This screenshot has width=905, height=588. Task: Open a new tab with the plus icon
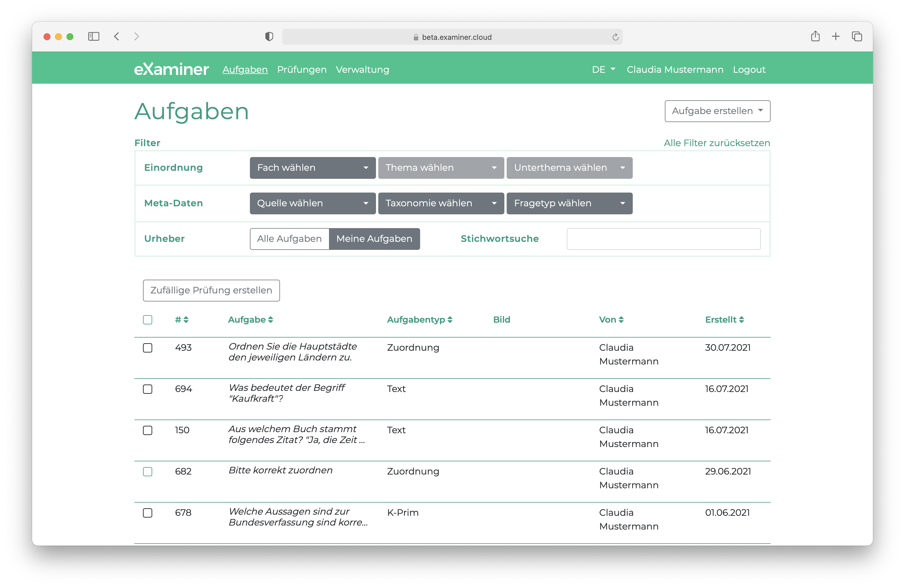pyautogui.click(x=836, y=36)
